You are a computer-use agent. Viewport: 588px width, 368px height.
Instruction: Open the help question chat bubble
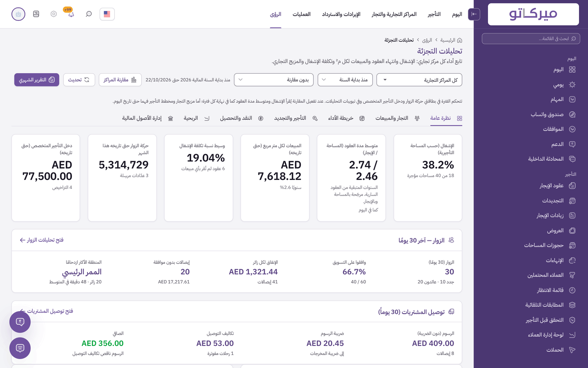(x=20, y=322)
